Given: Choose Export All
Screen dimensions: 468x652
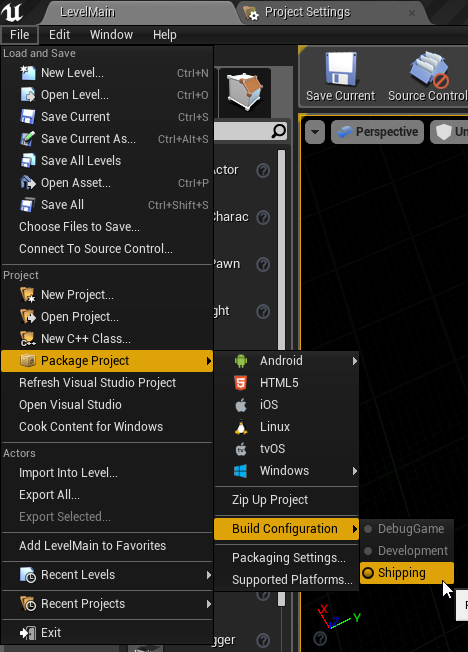Looking at the screenshot, I should [x=107, y=495].
